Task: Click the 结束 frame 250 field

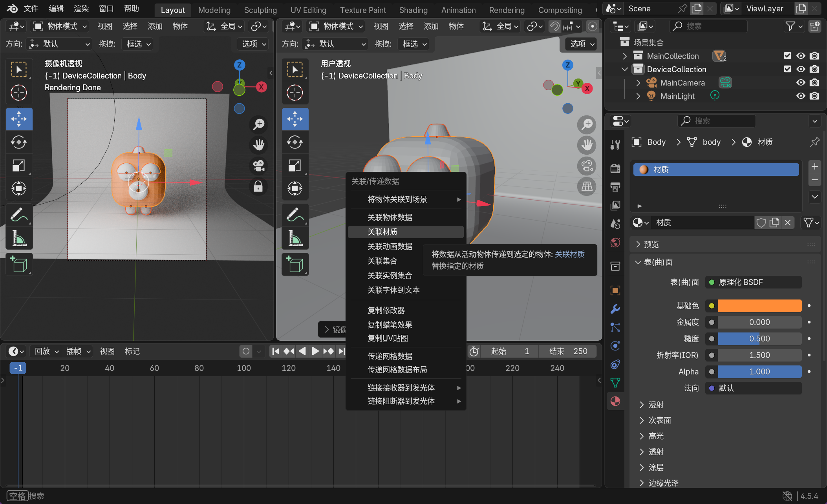Action: click(568, 351)
